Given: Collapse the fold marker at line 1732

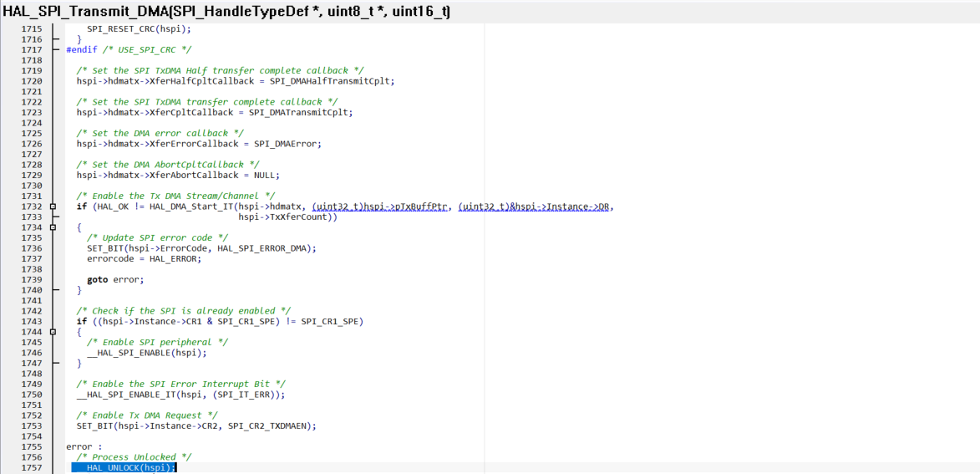Looking at the screenshot, I should point(53,206).
